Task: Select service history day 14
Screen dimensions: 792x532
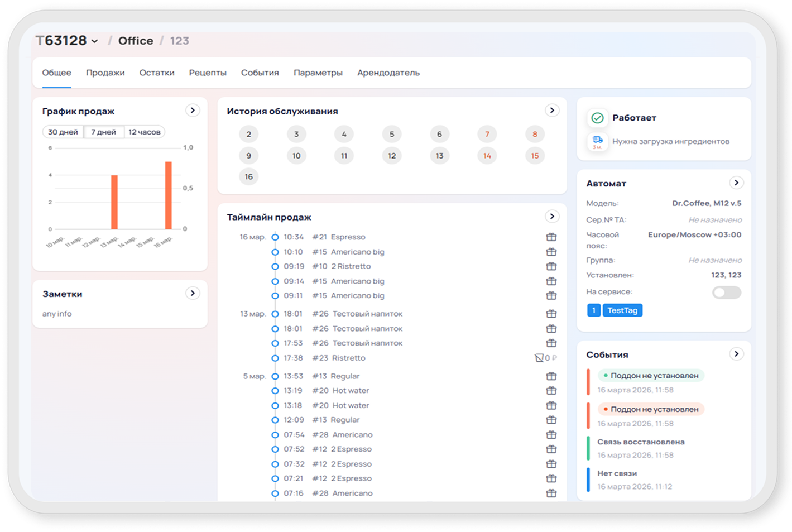Action: point(487,156)
